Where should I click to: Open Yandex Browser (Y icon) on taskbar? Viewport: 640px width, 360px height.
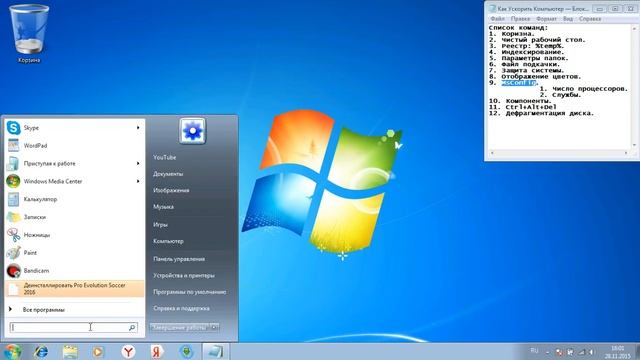coord(128,351)
